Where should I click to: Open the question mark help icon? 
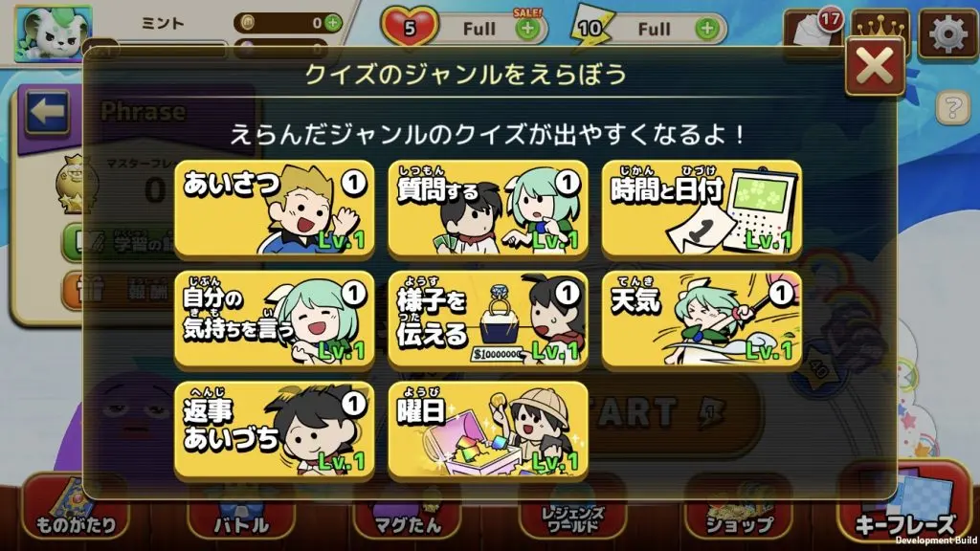952,107
